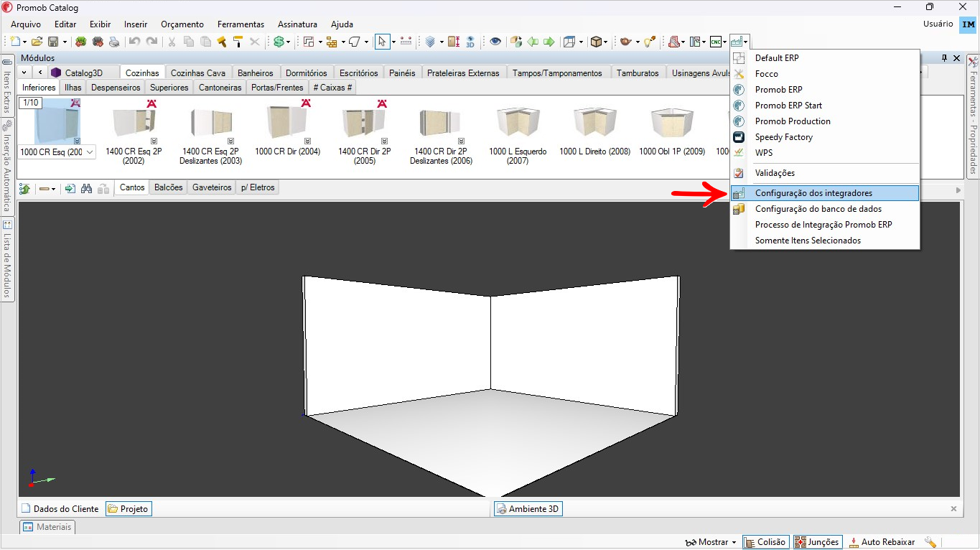Toggle the Junções option in status bar
Image resolution: width=980 pixels, height=550 pixels.
point(817,542)
